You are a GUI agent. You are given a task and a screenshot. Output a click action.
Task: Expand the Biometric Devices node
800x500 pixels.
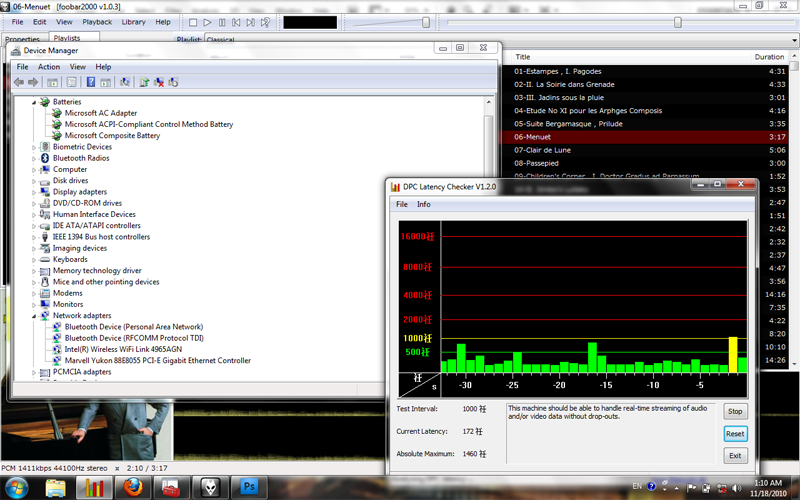[x=34, y=147]
